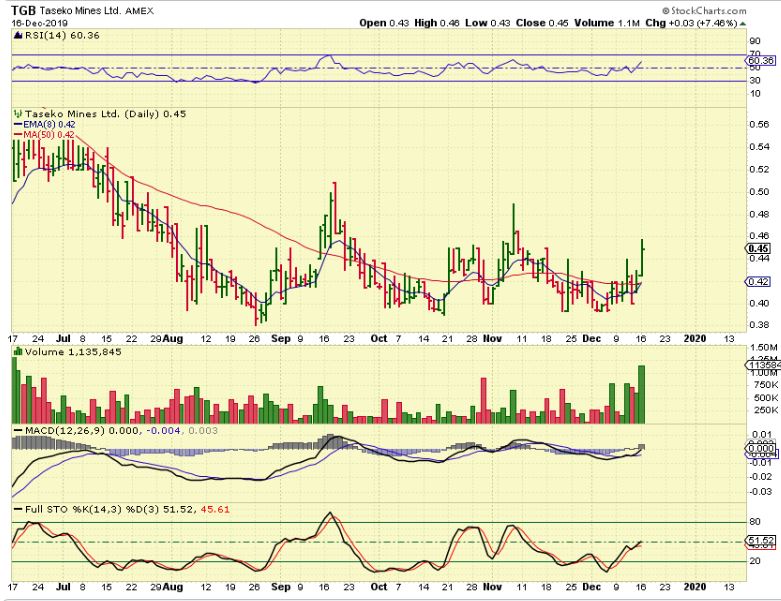Click the 80 stochastic axis label
This screenshot has height=601, width=781.
click(755, 522)
